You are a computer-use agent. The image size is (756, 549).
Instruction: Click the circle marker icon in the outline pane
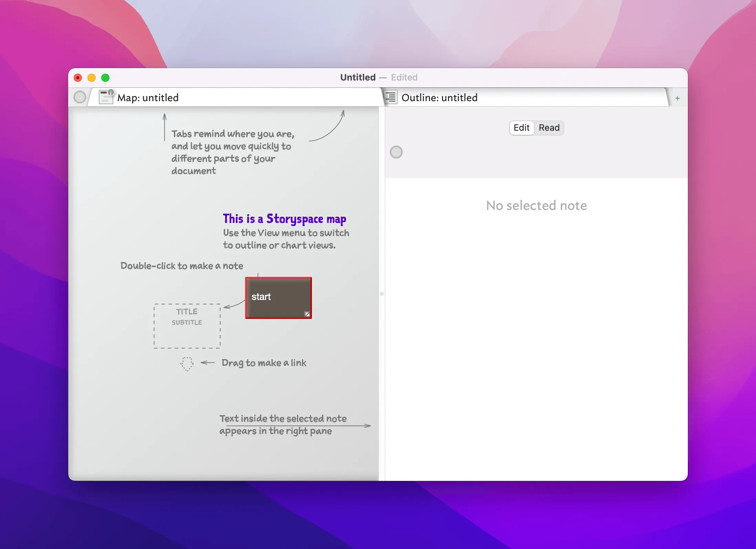point(396,152)
